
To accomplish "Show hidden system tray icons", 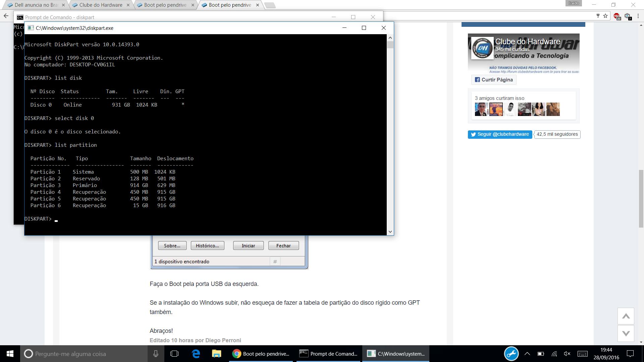I will (x=527, y=354).
